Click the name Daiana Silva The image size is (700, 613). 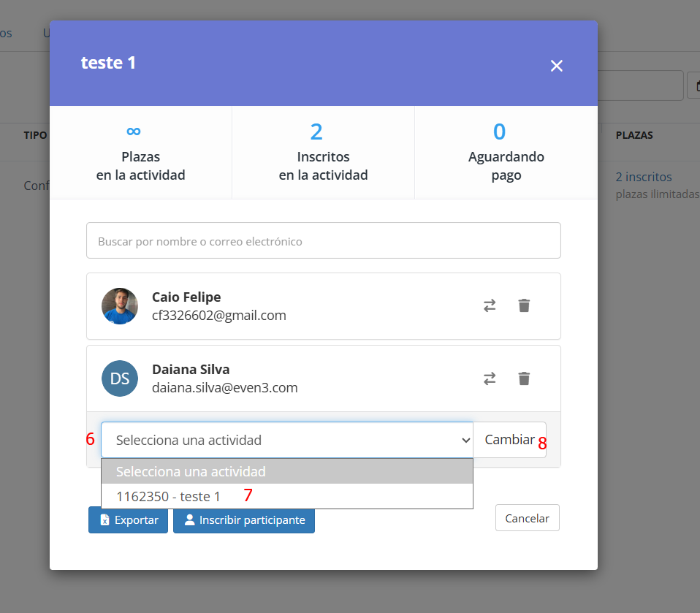(x=191, y=369)
